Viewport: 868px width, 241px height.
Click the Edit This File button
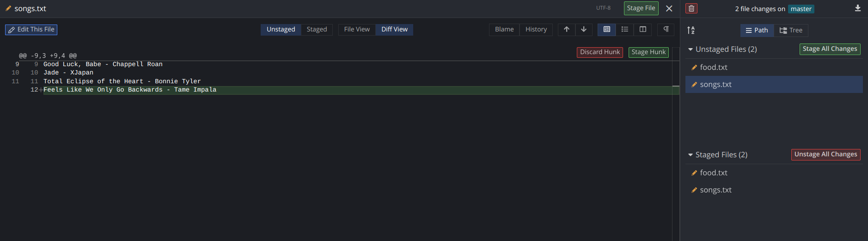click(x=31, y=30)
